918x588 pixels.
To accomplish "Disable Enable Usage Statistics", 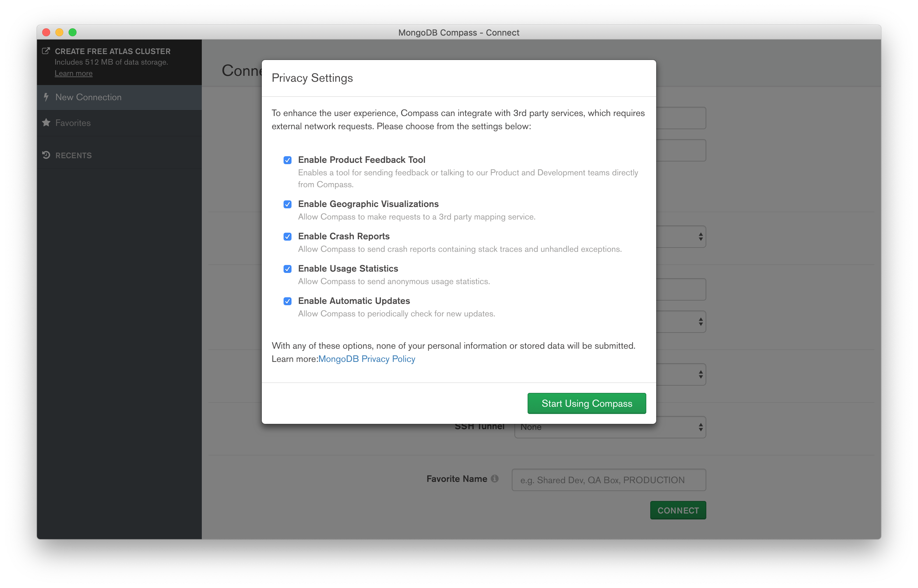I will pos(288,269).
